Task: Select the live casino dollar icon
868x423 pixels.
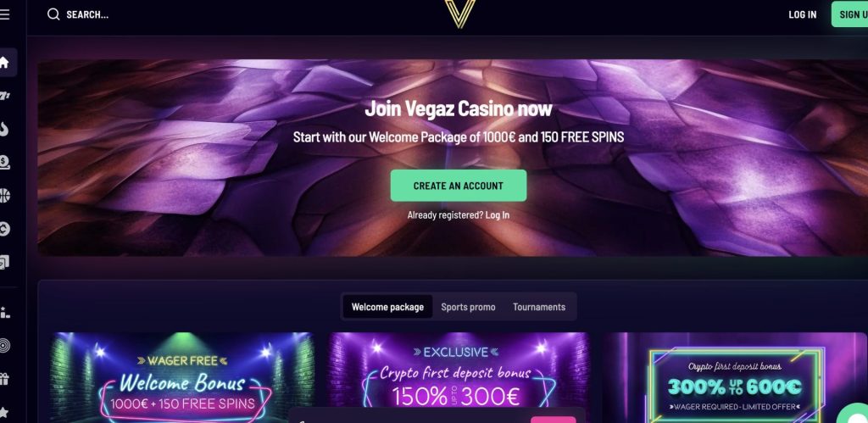Action: click(4, 162)
